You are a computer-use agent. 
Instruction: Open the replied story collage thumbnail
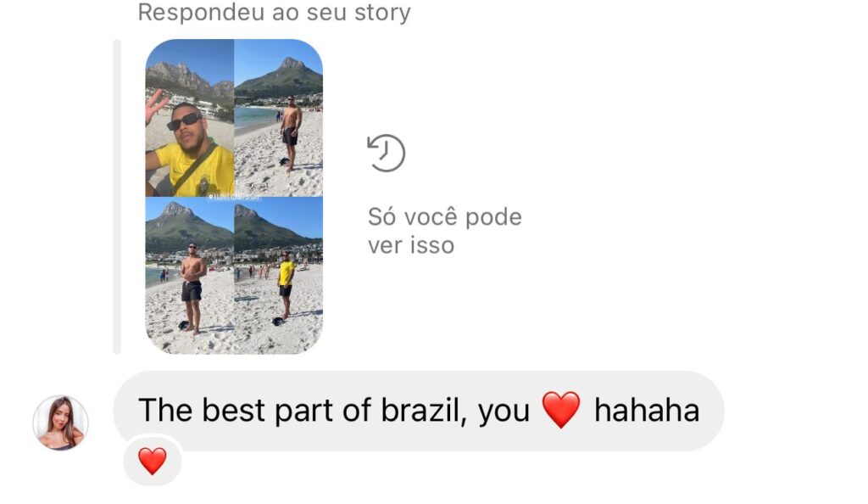click(234, 197)
